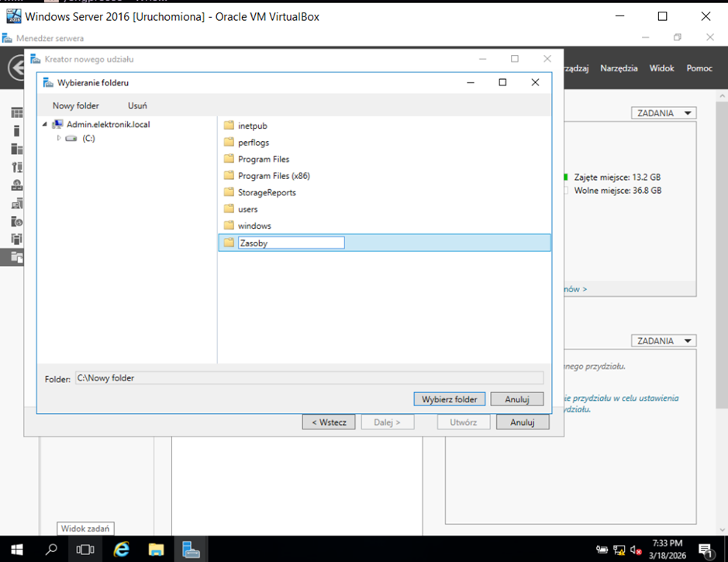
Task: Select the StorageReports folder icon
Action: (229, 192)
